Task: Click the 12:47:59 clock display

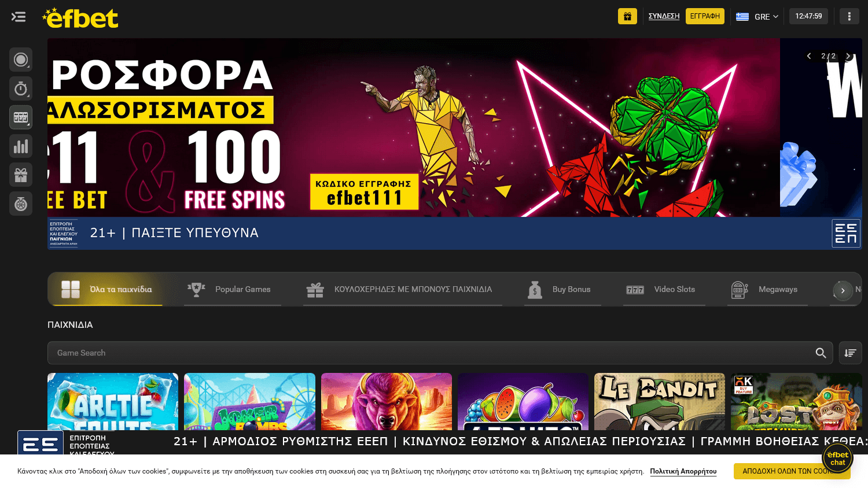Action: [808, 16]
